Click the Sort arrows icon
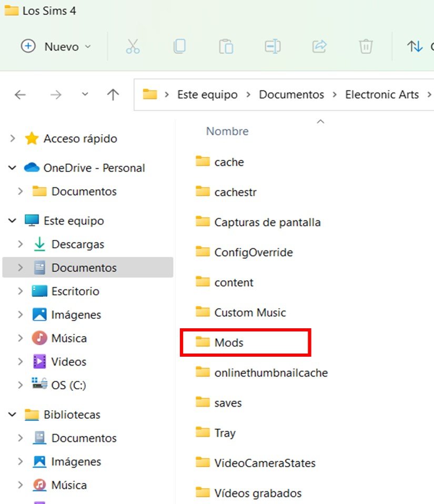The width and height of the screenshot is (434, 504). click(x=415, y=47)
